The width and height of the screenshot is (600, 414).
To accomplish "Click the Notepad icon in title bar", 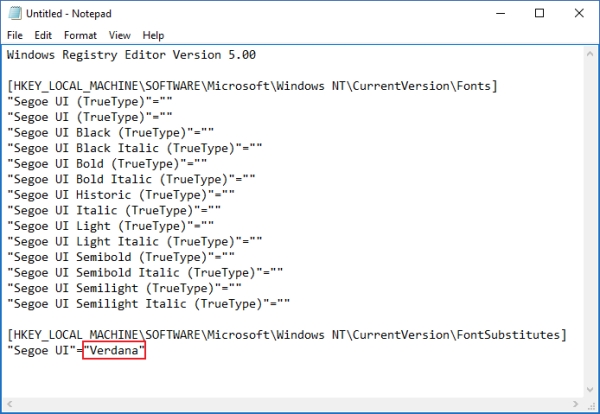I will click(x=15, y=13).
